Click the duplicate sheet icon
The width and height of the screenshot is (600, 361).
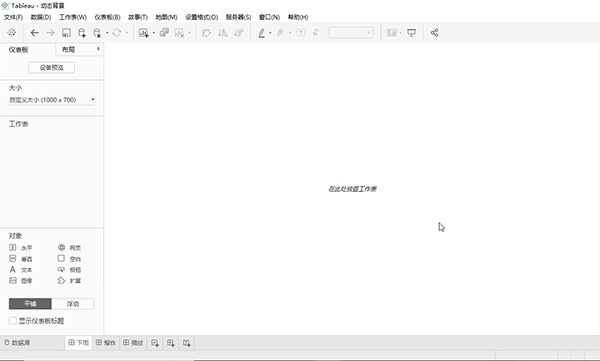point(164,33)
